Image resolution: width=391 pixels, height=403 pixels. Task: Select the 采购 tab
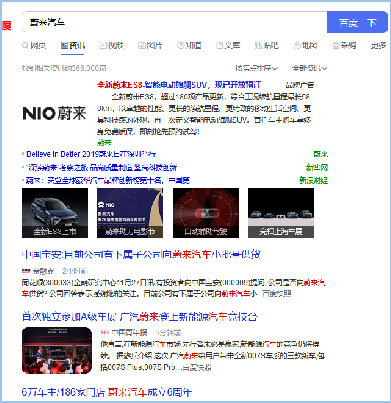pos(344,45)
